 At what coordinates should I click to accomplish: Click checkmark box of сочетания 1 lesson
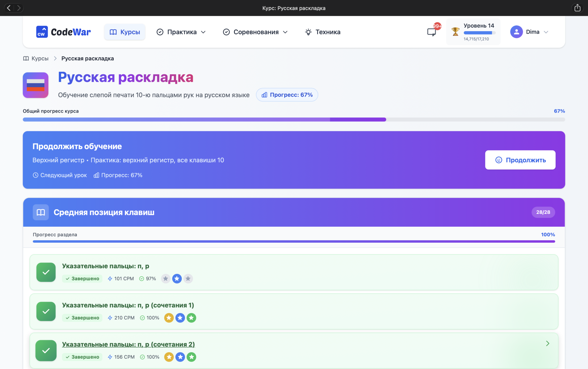(x=46, y=311)
